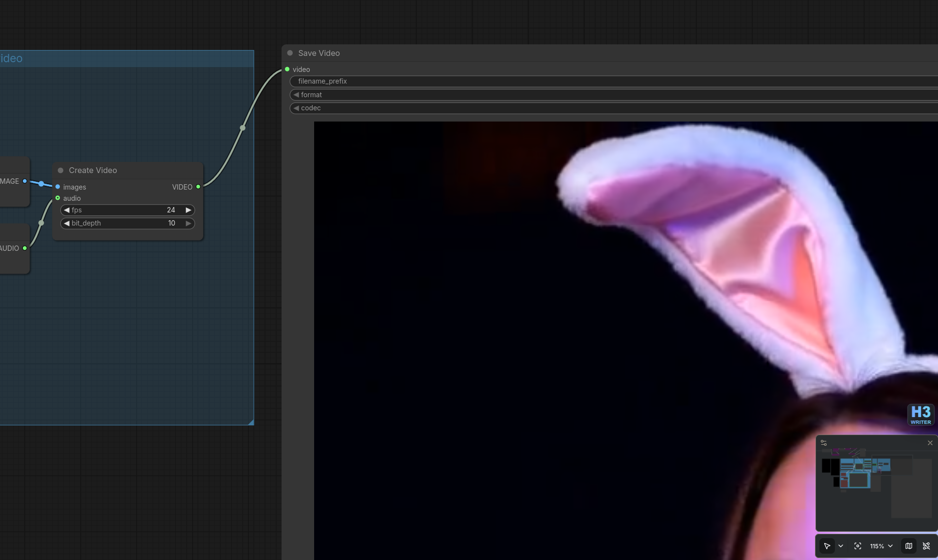Viewport: 938px width, 560px height.
Task: Select the Create Video node title
Action: point(93,170)
